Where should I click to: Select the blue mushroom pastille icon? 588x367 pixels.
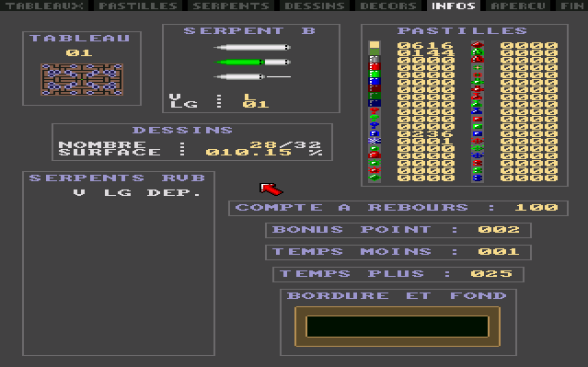(x=375, y=125)
